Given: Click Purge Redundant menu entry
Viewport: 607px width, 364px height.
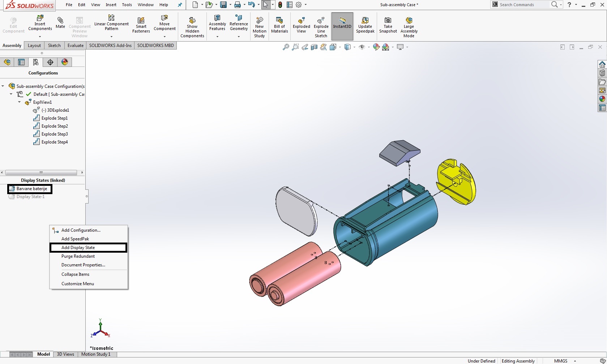Looking at the screenshot, I should coord(78,256).
